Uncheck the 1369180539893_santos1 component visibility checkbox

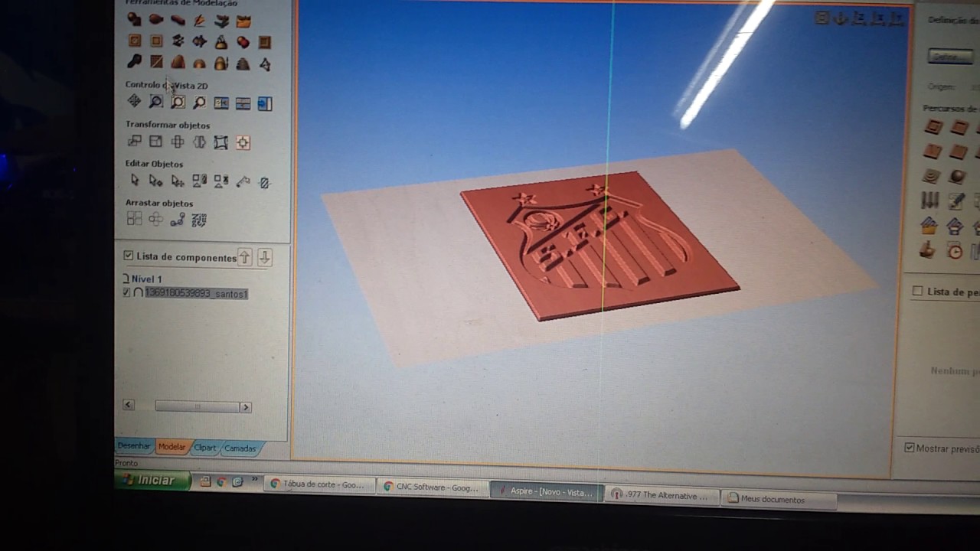(x=126, y=292)
